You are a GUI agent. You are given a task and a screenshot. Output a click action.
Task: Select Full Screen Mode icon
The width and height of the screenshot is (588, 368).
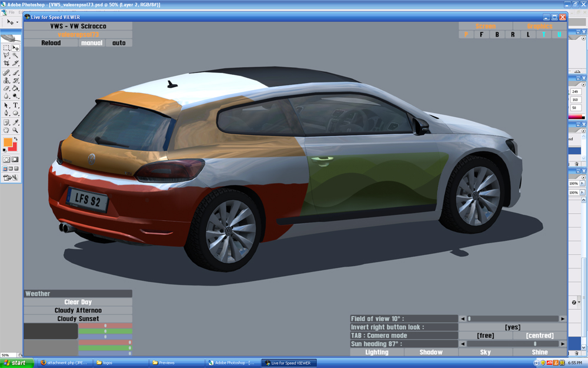16,168
